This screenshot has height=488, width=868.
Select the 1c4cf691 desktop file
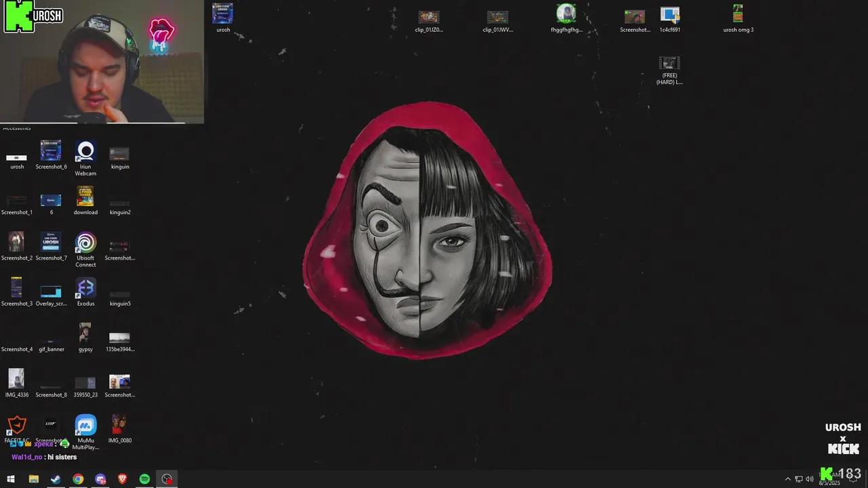(670, 20)
